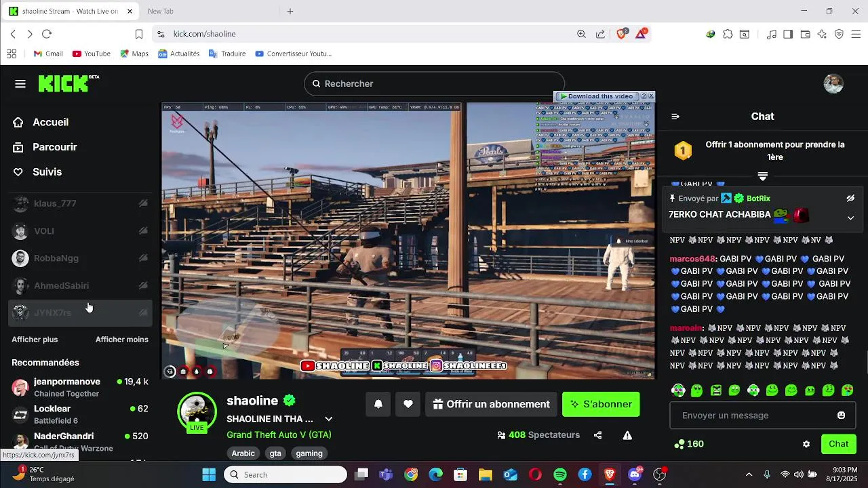The width and height of the screenshot is (868, 488).
Task: Open followed channel VOLI
Action: pos(81,231)
